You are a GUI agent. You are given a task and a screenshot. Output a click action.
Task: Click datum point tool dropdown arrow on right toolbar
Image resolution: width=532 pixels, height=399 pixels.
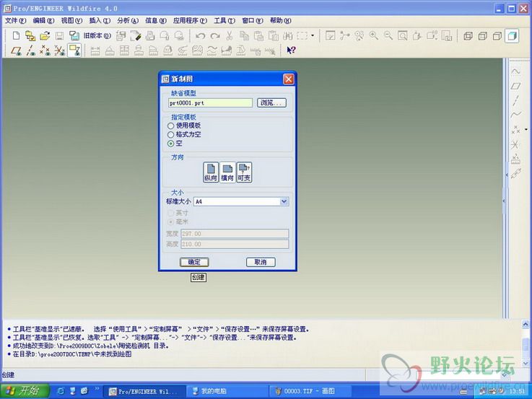[526, 129]
